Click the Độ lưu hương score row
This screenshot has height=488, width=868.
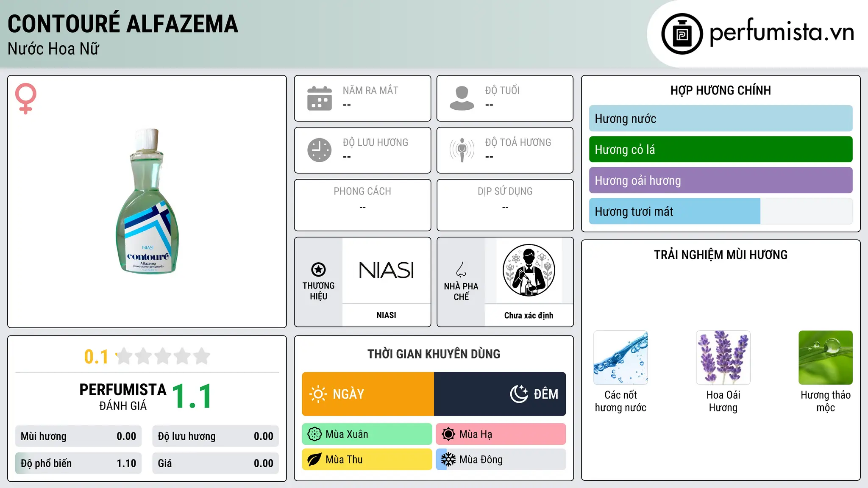pyautogui.click(x=216, y=436)
